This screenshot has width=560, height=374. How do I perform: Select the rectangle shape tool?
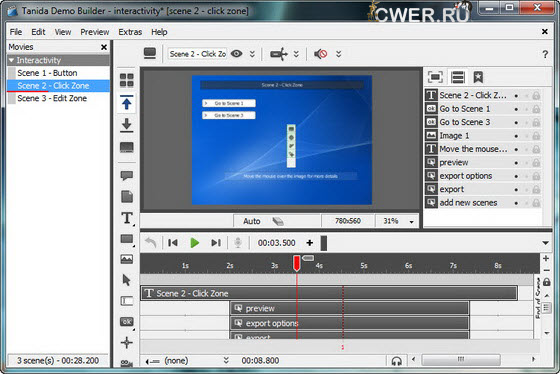[127, 239]
